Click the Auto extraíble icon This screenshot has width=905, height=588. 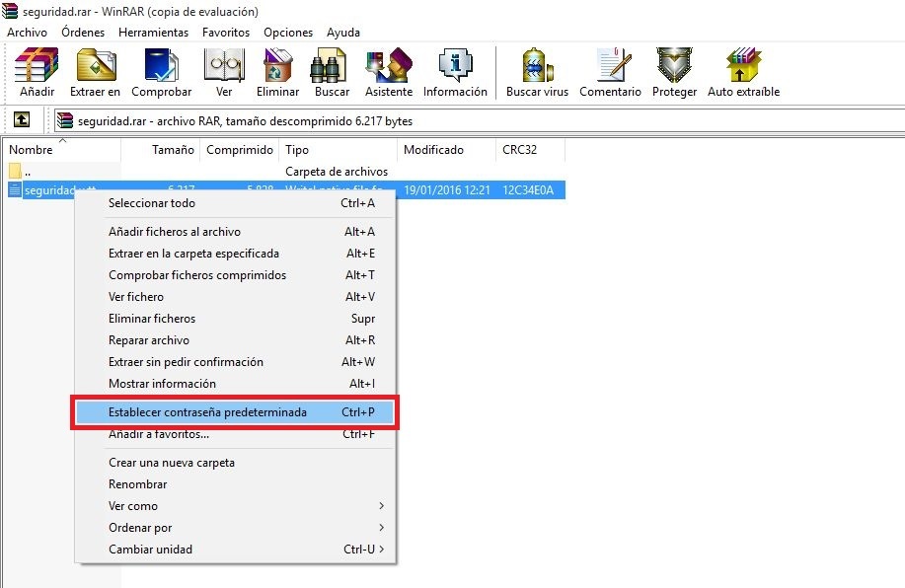click(x=743, y=65)
